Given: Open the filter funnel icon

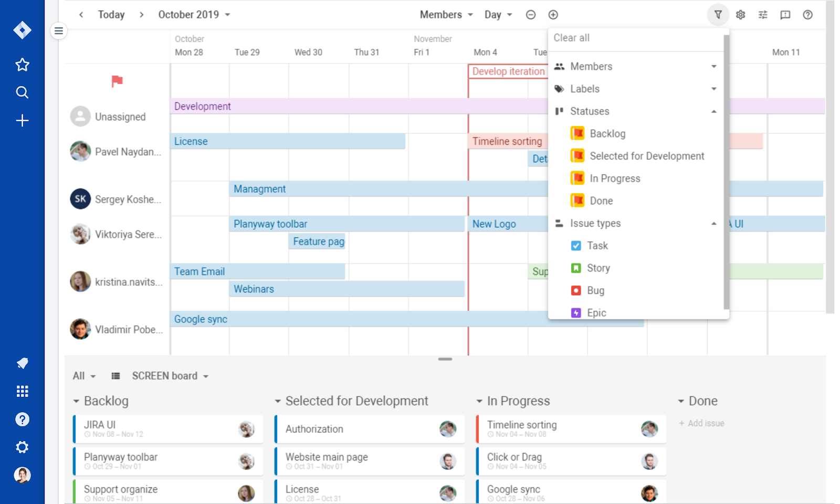Looking at the screenshot, I should coord(718,15).
